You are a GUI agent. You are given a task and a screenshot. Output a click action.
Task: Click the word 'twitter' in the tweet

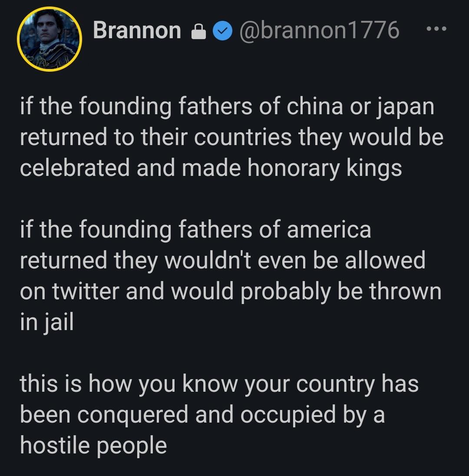(86, 291)
